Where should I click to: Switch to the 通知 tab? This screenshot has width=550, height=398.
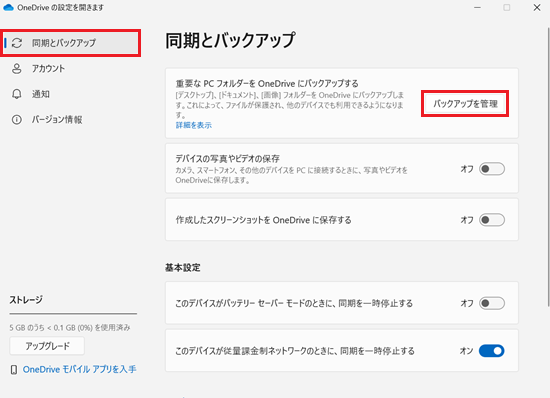point(70,94)
